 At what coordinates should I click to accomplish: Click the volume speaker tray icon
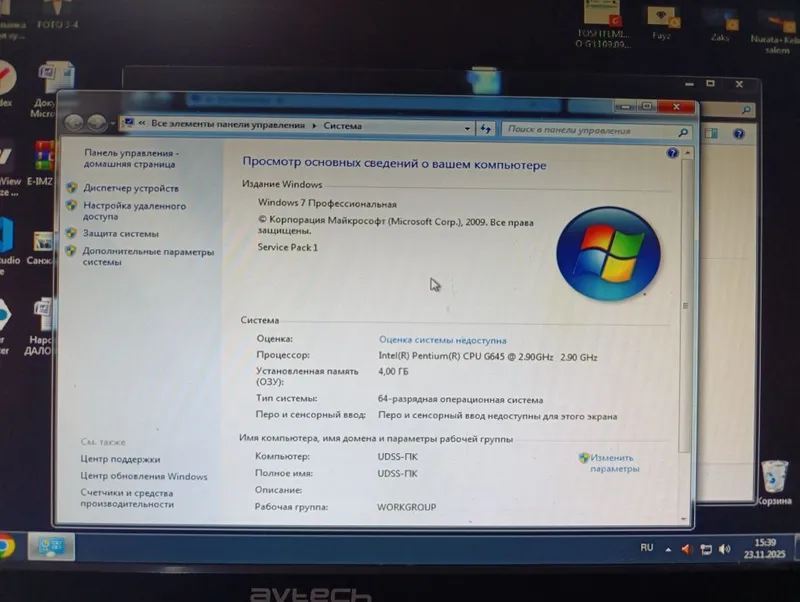click(724, 549)
